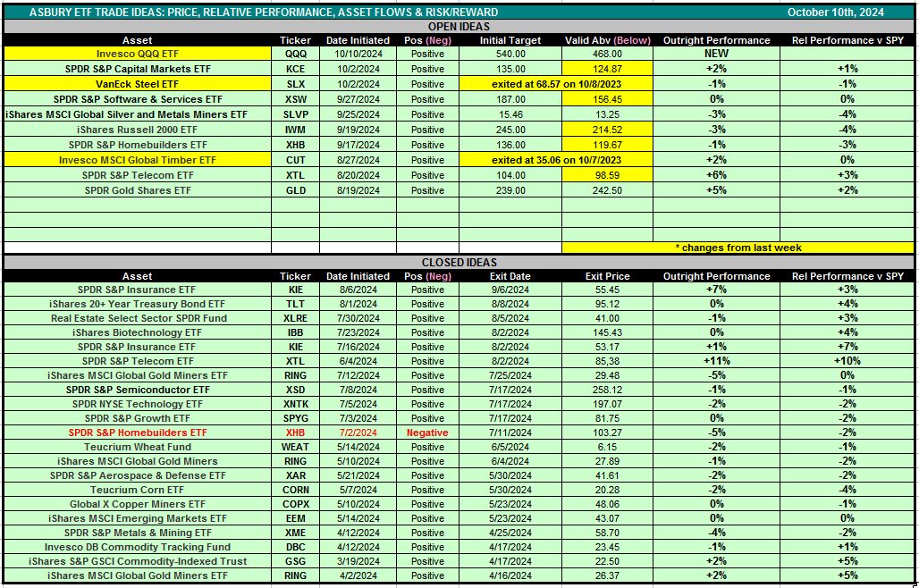
Task: Click the Initial Target column header
Action: point(509,40)
